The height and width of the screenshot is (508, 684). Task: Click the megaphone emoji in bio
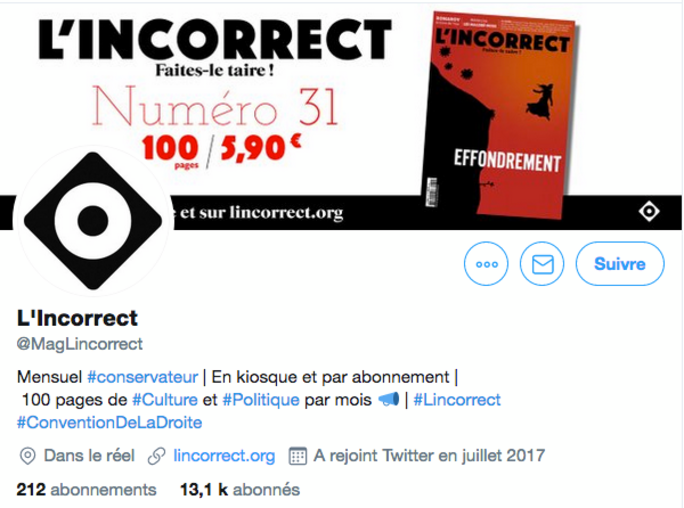pyautogui.click(x=388, y=399)
